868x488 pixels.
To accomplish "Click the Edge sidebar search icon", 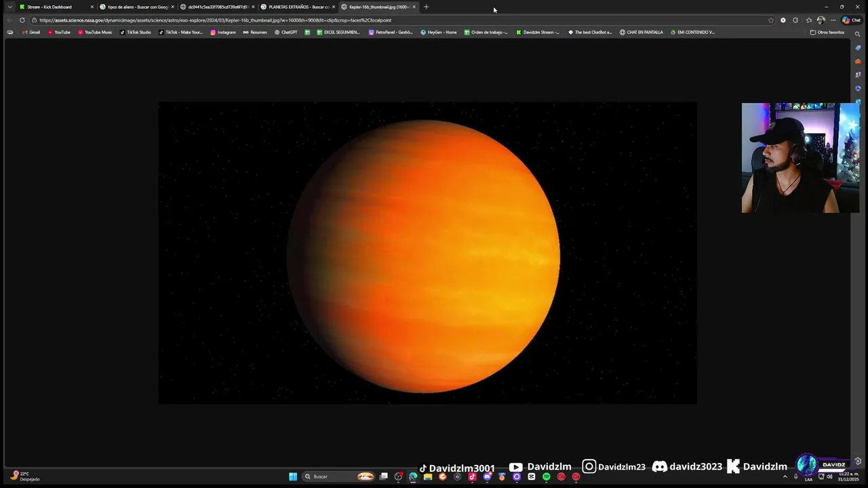I will point(858,34).
